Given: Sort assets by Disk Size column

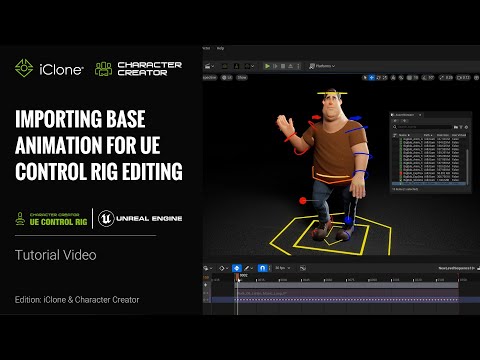Looking at the screenshot, I should (443, 135).
